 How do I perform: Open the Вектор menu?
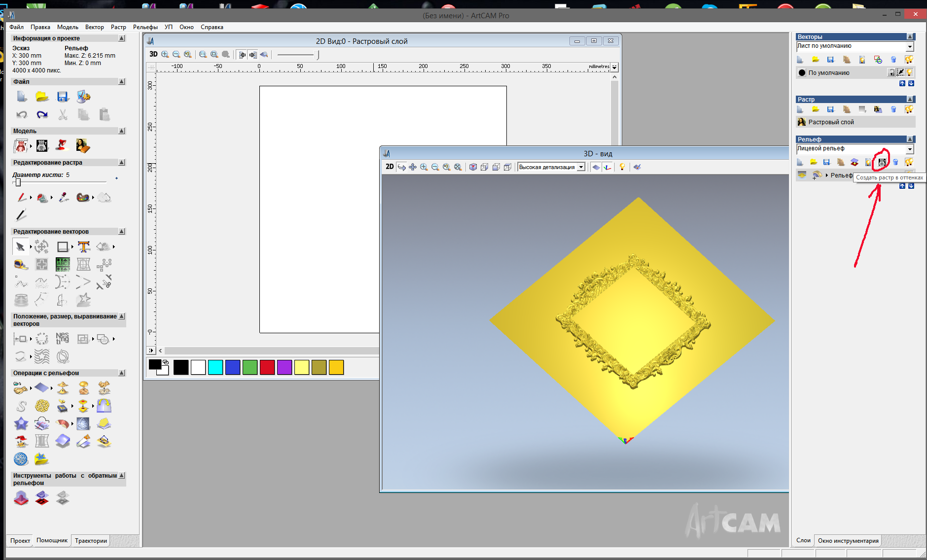[x=94, y=27]
